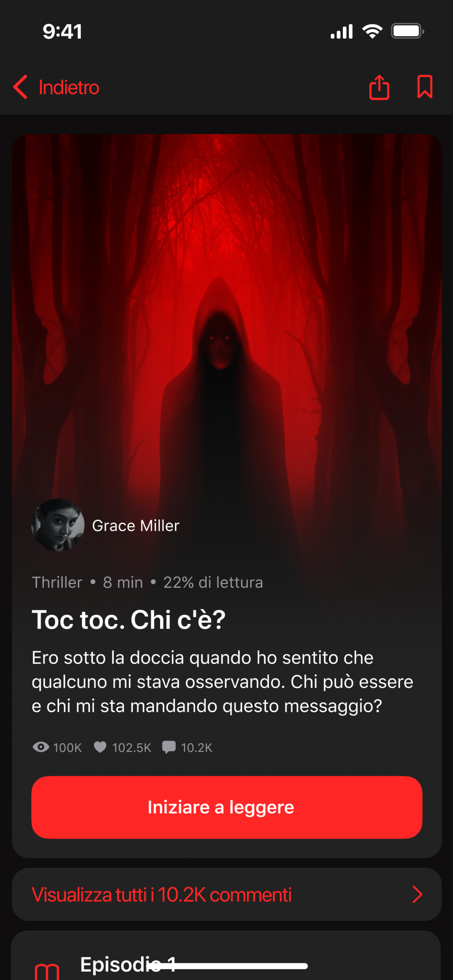Tap the home indicator bar

coord(227,965)
